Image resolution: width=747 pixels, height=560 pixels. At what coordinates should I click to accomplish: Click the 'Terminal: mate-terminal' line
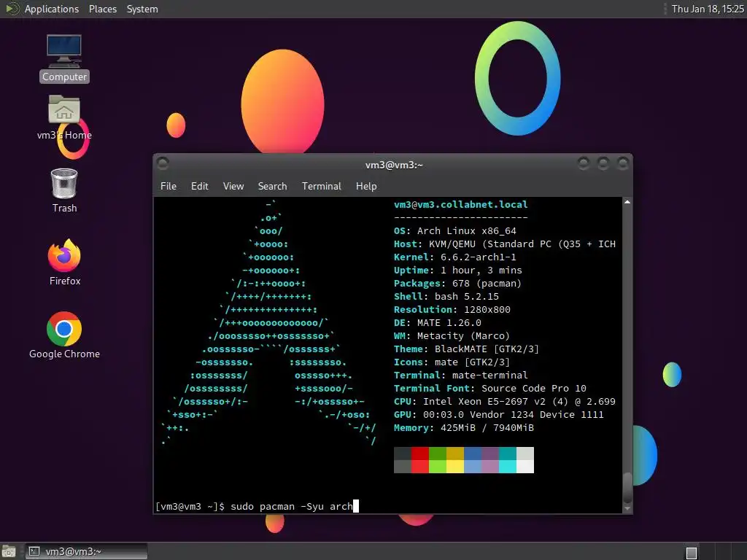coord(461,376)
